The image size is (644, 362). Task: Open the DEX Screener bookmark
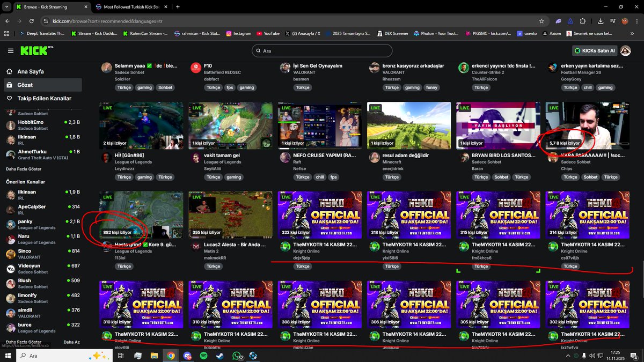point(392,33)
